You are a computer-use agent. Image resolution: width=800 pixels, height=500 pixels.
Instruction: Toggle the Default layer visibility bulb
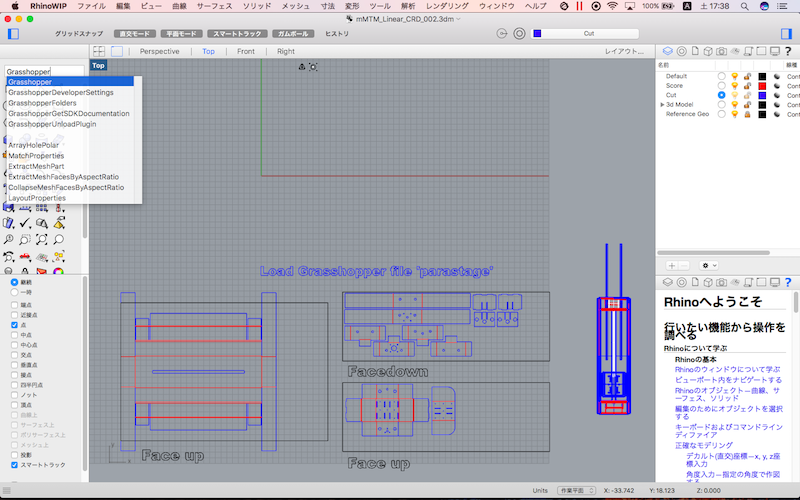point(735,76)
